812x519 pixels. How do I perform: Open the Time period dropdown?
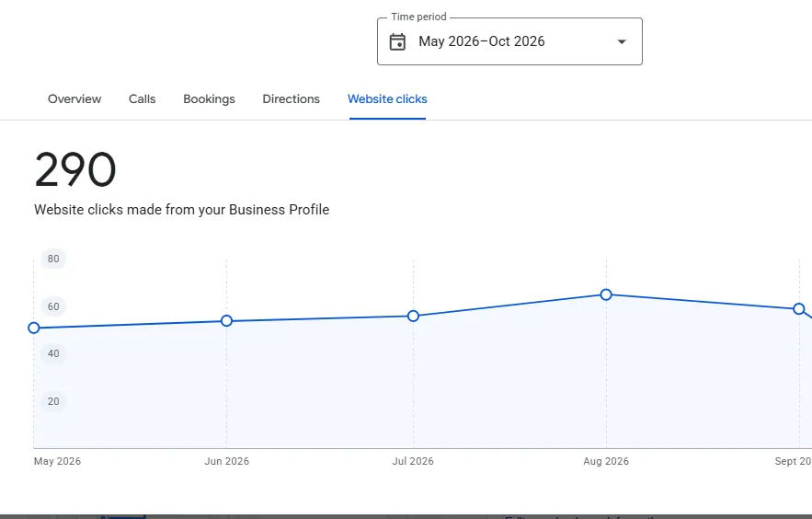point(509,41)
